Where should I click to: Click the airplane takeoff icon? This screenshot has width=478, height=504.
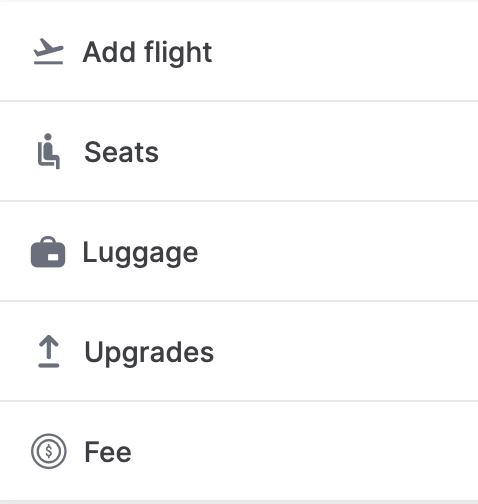[48, 51]
